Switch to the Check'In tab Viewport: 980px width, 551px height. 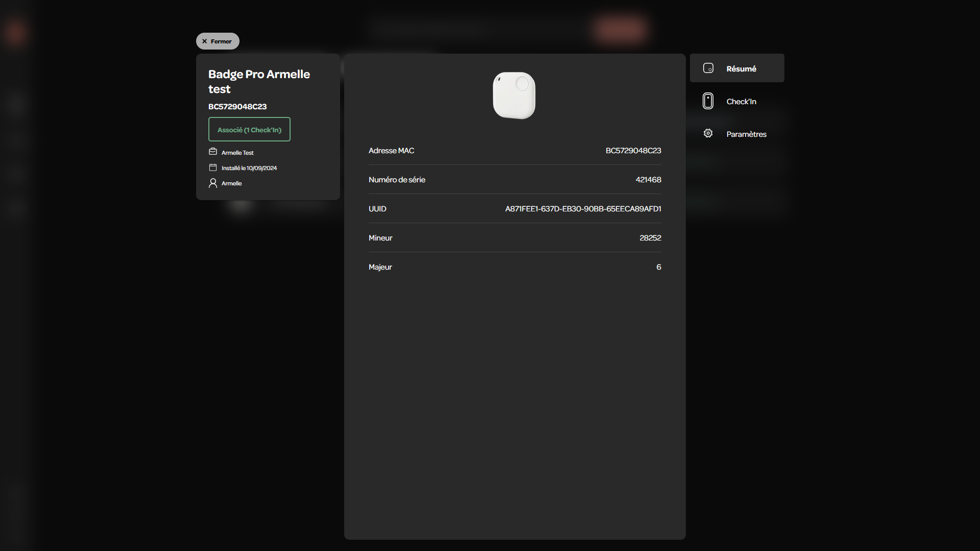pyautogui.click(x=737, y=101)
